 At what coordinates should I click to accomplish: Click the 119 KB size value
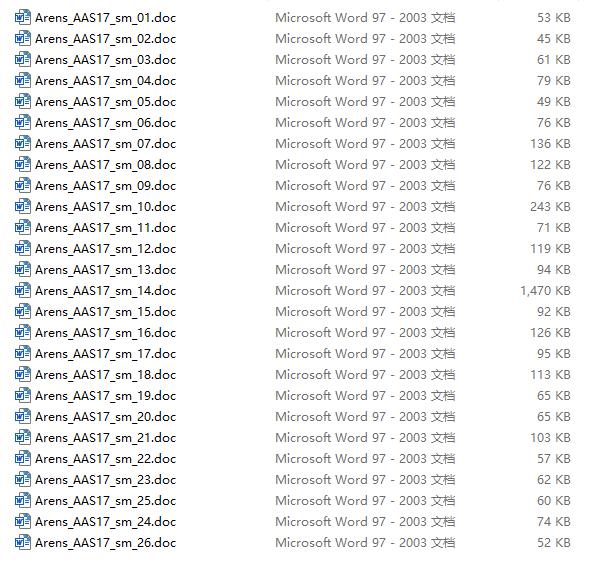point(550,249)
